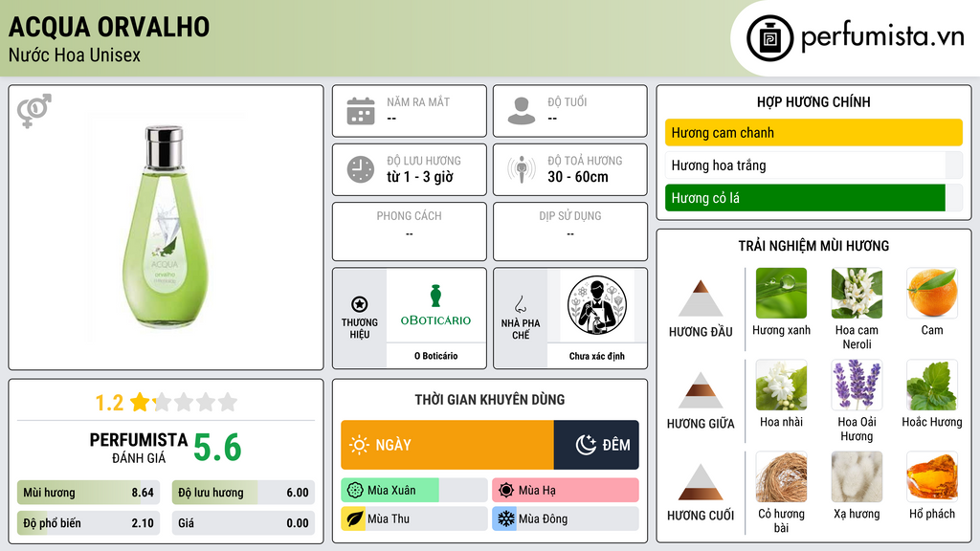
Task: Click the sillage icon for Độ Toả Hương
Action: 522,169
